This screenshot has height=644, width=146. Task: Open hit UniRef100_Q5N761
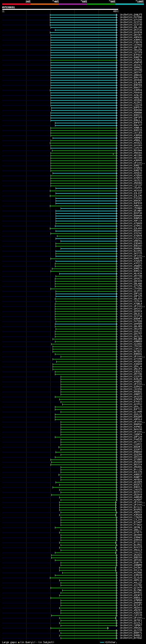coord(131,241)
